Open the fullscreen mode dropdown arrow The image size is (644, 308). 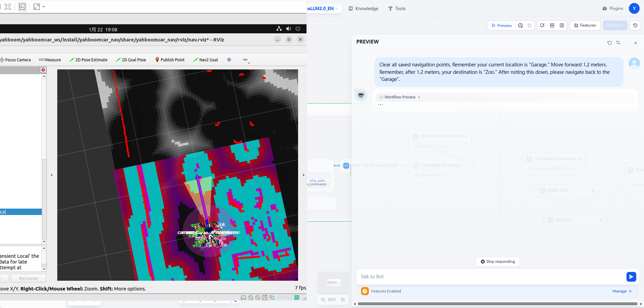[44, 7]
